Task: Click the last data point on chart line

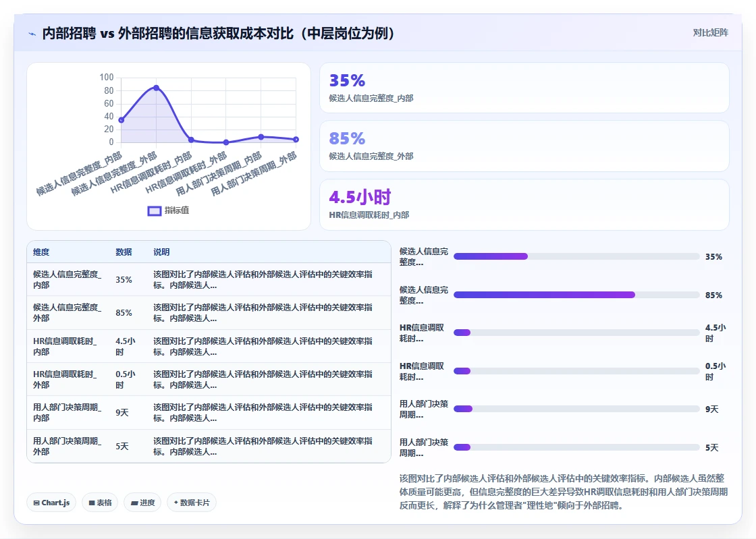Action: [x=296, y=139]
